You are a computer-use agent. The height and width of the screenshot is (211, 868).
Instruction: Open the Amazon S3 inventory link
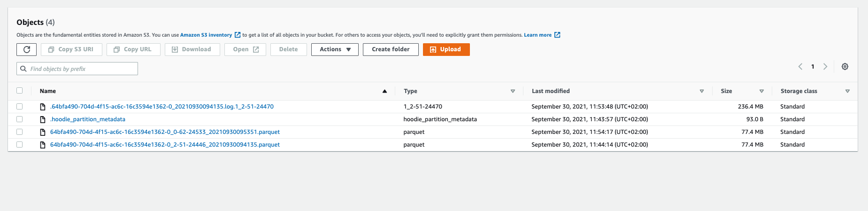coord(206,35)
